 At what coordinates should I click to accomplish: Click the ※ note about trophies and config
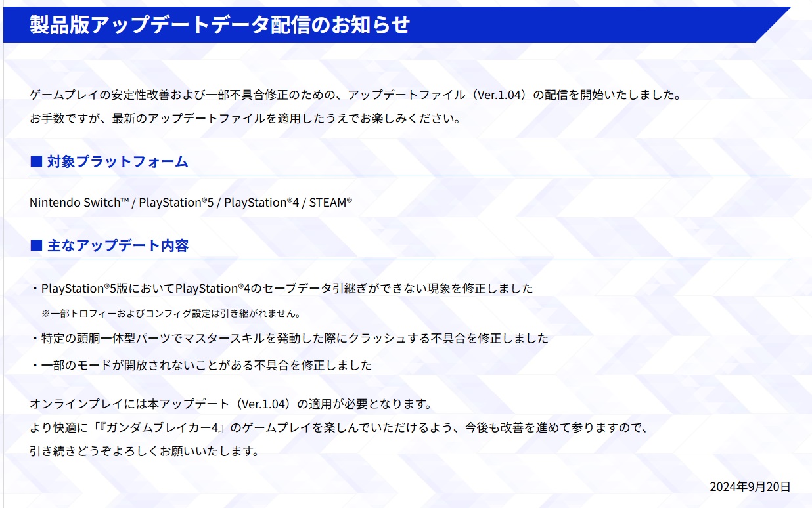[x=171, y=313]
